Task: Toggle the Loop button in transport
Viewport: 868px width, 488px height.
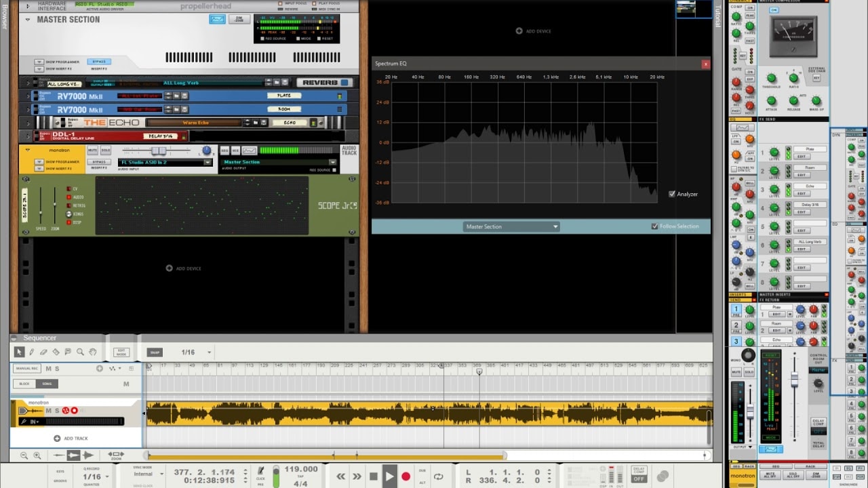Action: tap(438, 476)
